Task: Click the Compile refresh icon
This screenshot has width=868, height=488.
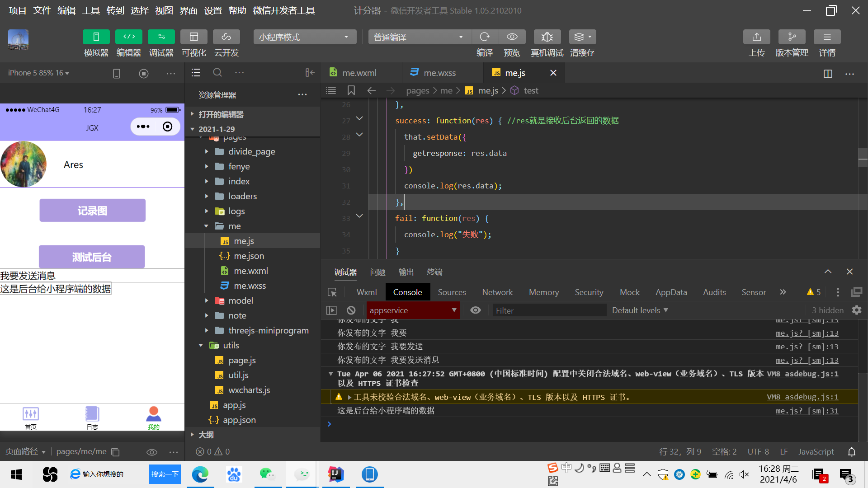Action: [485, 37]
